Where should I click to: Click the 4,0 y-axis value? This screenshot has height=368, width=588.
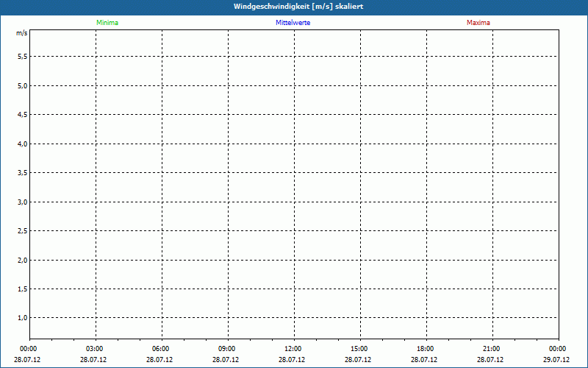point(23,144)
